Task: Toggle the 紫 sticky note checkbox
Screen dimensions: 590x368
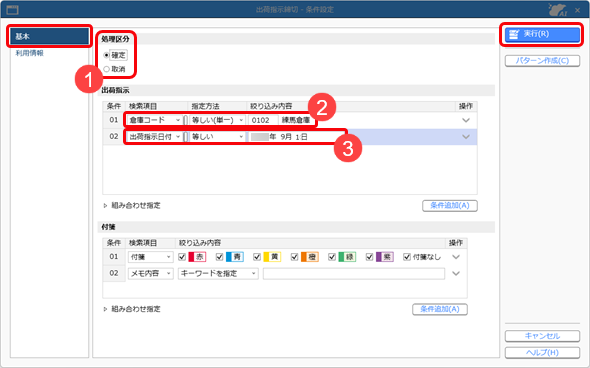Action: coord(370,257)
